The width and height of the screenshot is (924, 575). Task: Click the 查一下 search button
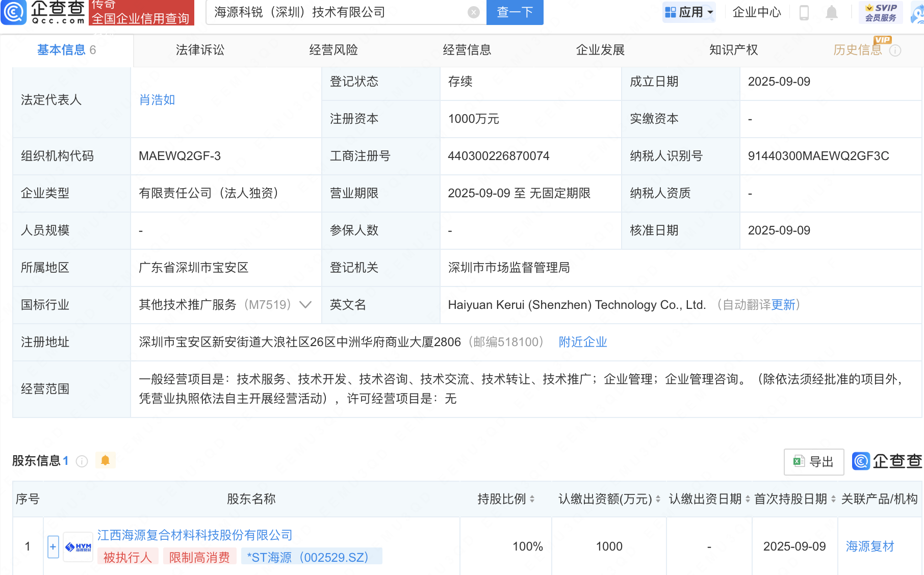pyautogui.click(x=515, y=12)
